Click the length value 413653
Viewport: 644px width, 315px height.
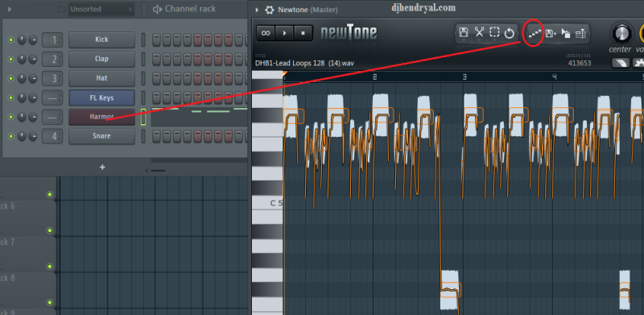coord(580,64)
